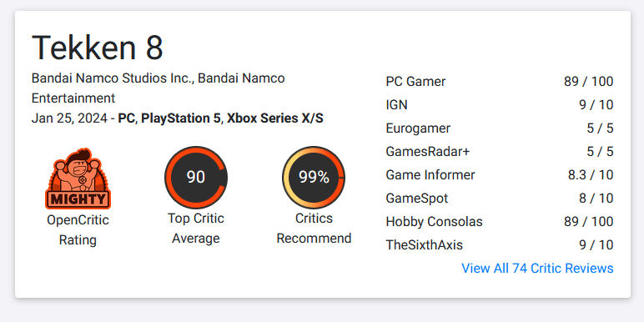The image size is (644, 322).
Task: Click the Top Critic Average label
Action: point(195,229)
